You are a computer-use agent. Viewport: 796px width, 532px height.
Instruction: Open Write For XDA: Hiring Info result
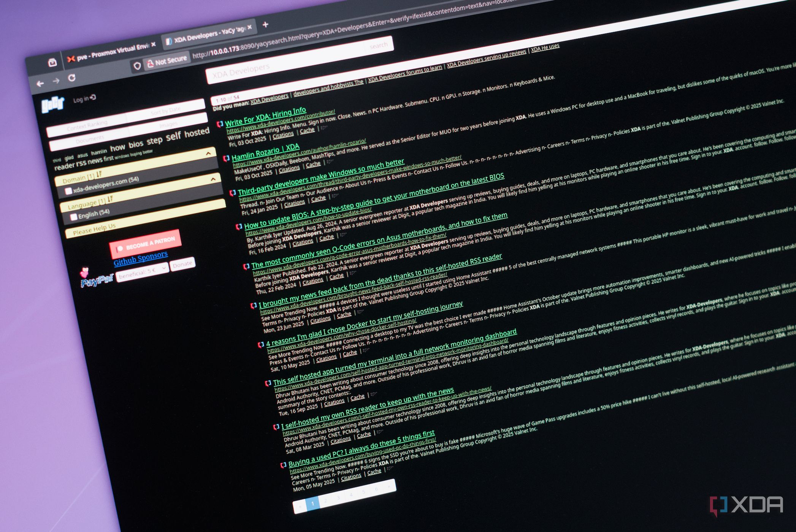[x=265, y=117]
